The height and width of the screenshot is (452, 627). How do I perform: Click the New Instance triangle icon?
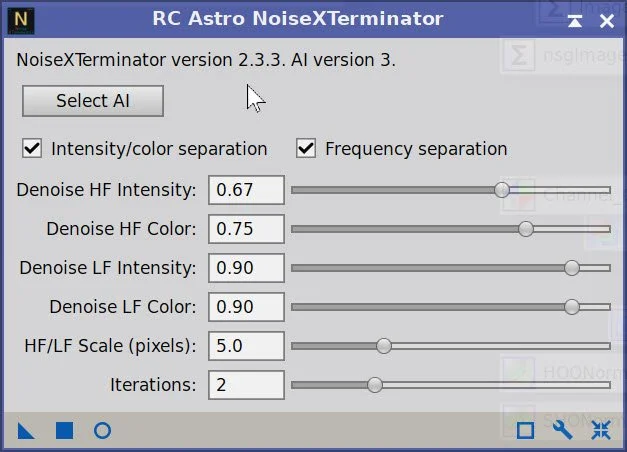(x=26, y=431)
